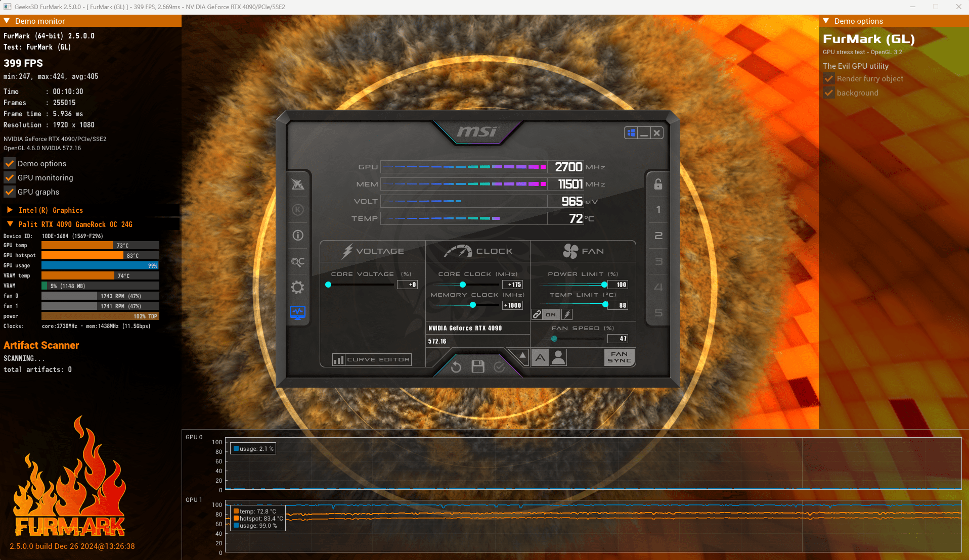Click the ON toggle under Temp Limit
969x560 pixels.
(551, 314)
